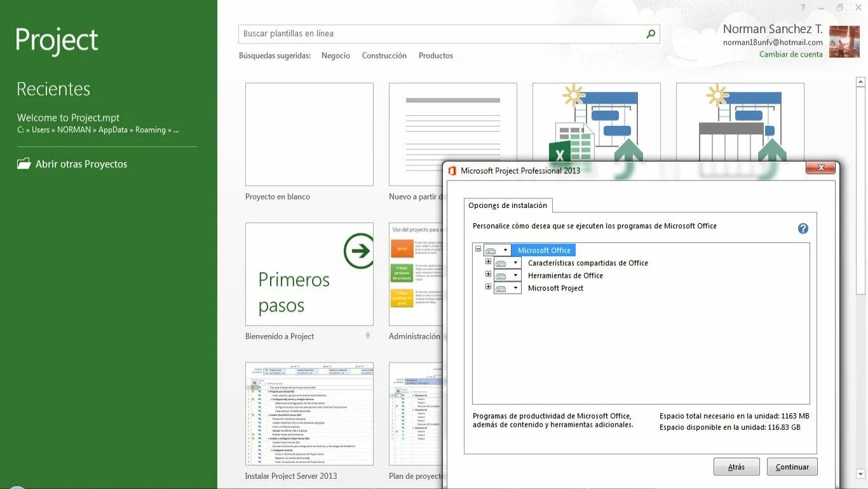Open install dropdown for Características compartidas de Office
The height and width of the screenshot is (489, 868).
[507, 263]
